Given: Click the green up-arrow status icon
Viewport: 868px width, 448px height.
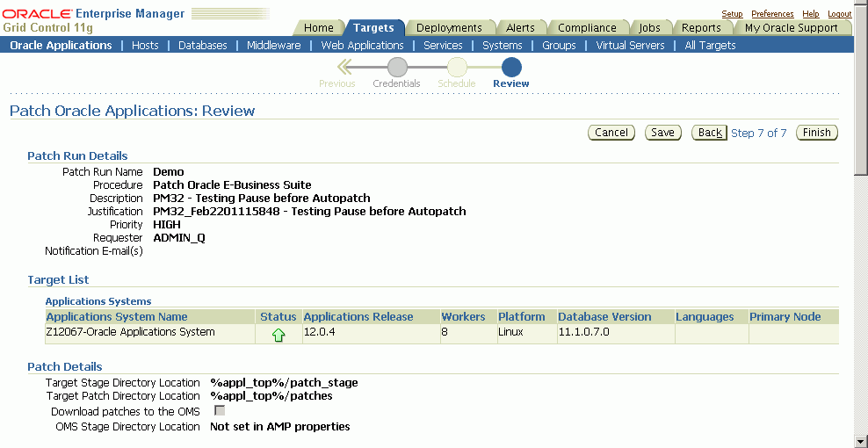Looking at the screenshot, I should click(278, 335).
